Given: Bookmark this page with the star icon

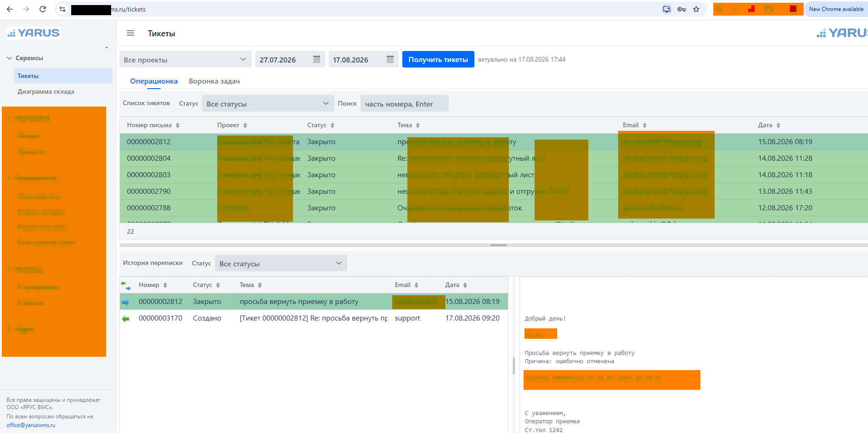Looking at the screenshot, I should [696, 9].
